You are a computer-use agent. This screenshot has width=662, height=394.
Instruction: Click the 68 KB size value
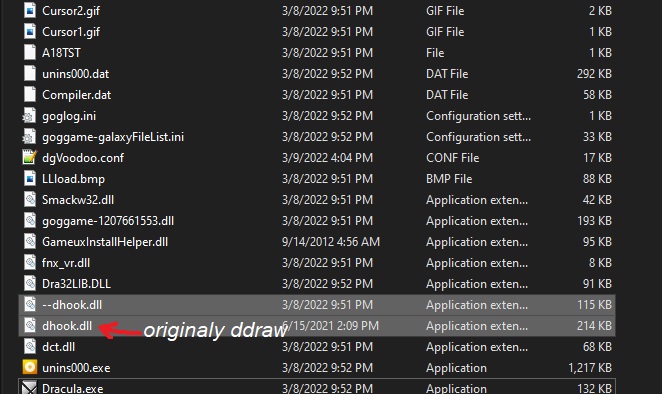pyautogui.click(x=597, y=347)
